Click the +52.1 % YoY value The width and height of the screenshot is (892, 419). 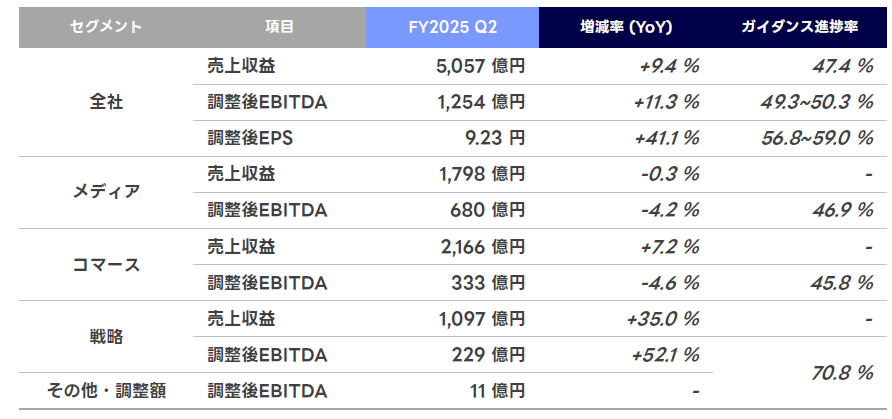tap(666, 354)
